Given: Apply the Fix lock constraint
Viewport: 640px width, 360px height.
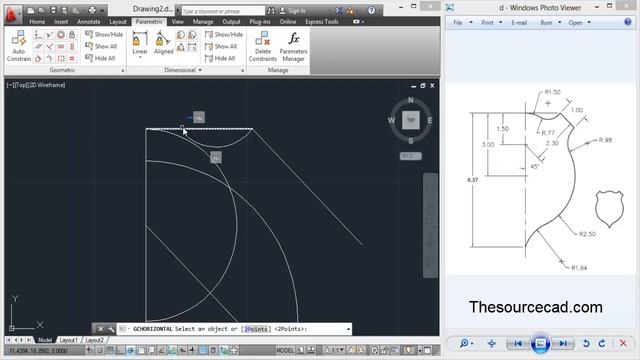Looking at the screenshot, I should click(72, 35).
